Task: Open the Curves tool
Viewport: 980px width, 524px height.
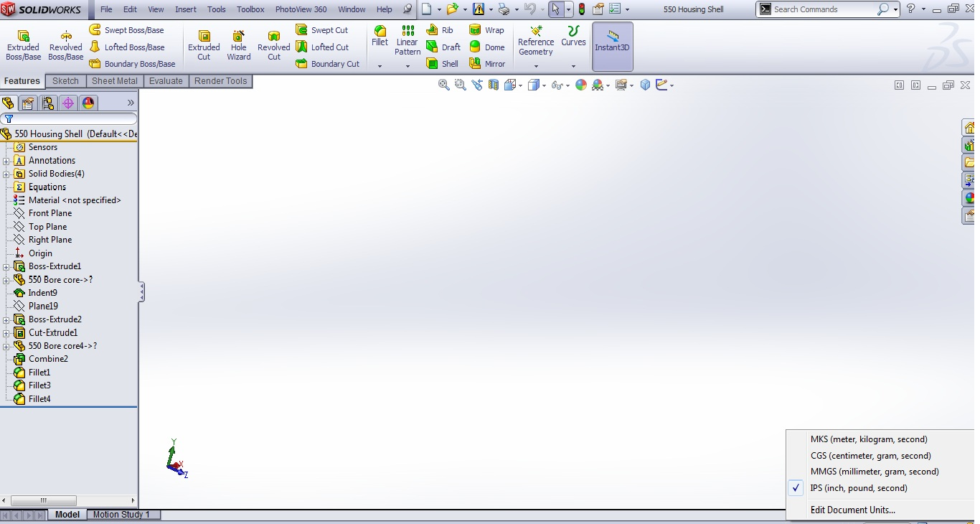Action: 573,36
